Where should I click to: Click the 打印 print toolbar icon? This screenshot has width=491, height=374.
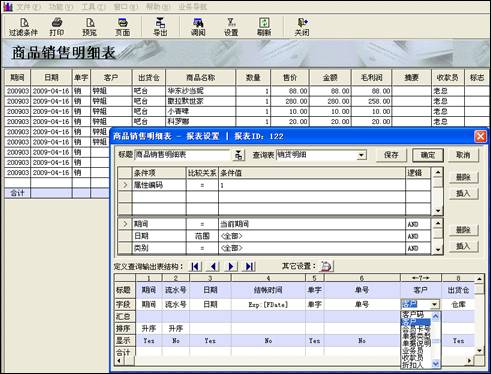57,27
